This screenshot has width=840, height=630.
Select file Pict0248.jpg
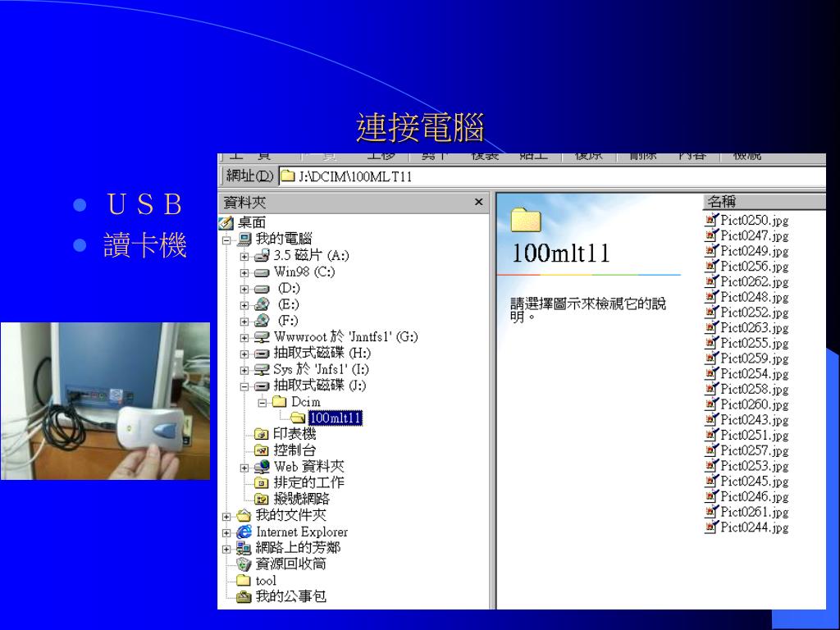tap(747, 297)
